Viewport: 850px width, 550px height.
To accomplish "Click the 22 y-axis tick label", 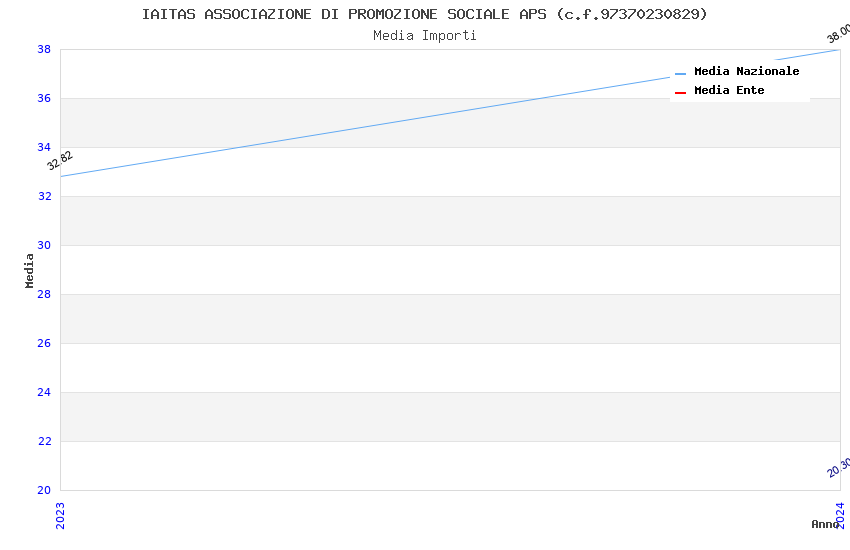I will point(44,441).
